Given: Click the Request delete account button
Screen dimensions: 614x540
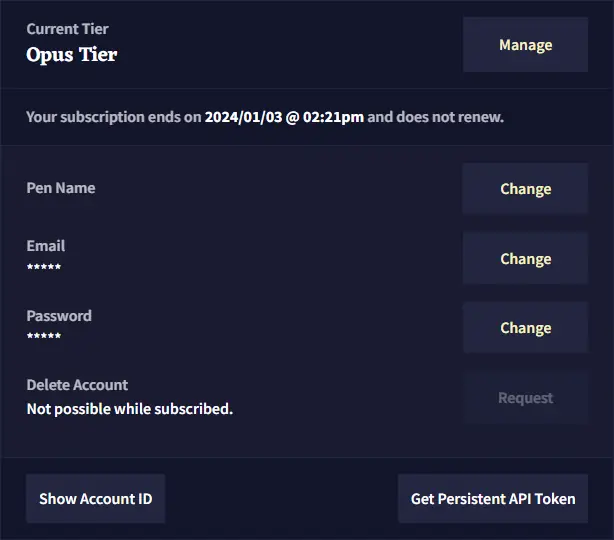Looking at the screenshot, I should coord(525,398).
